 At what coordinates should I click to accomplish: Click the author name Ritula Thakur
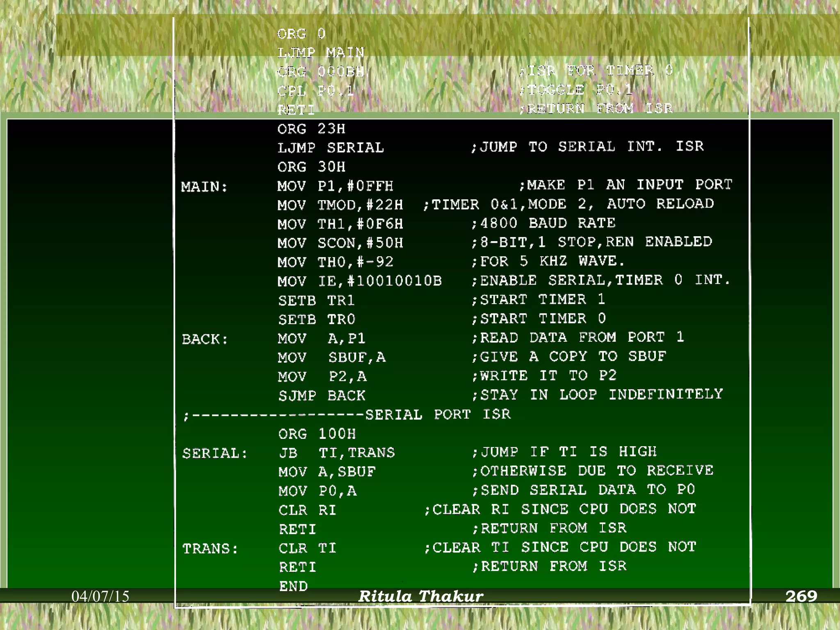pyautogui.click(x=420, y=596)
